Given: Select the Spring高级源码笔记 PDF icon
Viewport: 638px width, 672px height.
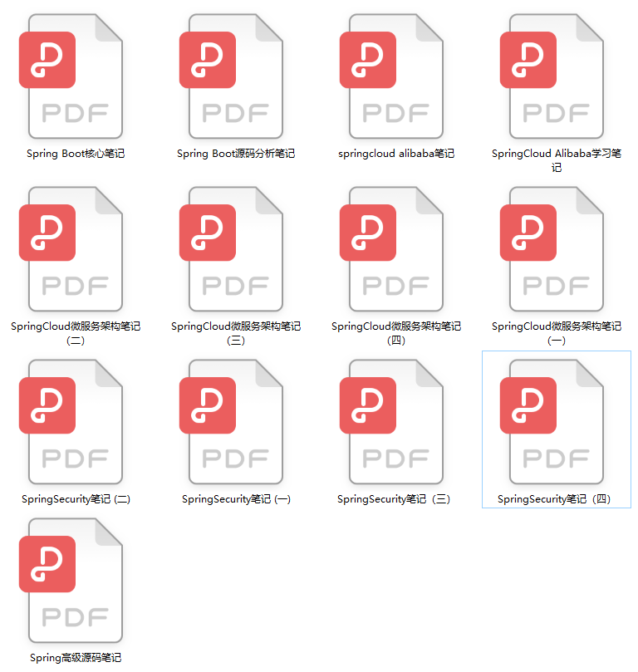Looking at the screenshot, I should pyautogui.click(x=71, y=581).
